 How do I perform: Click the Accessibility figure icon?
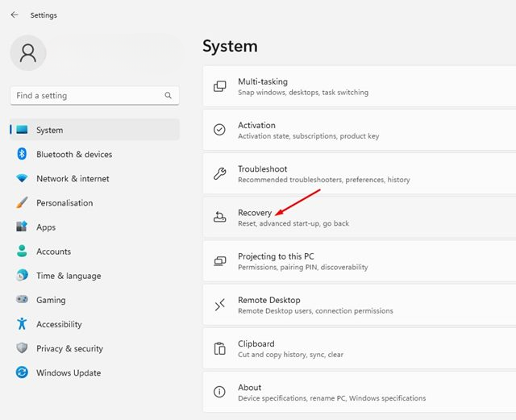tap(22, 323)
